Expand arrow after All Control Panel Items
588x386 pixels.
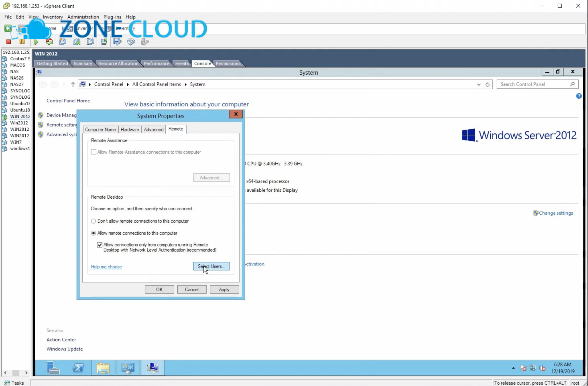point(185,84)
